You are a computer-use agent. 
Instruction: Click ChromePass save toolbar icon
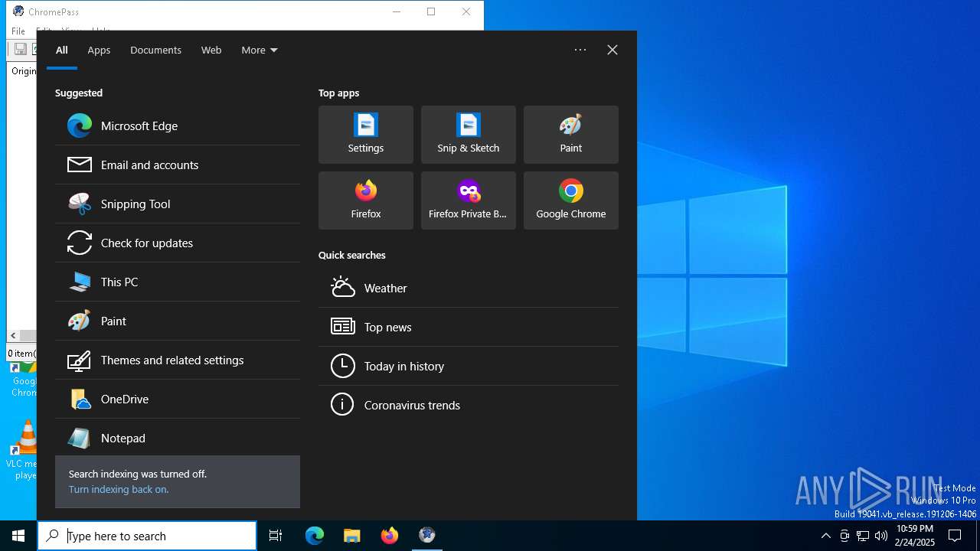(x=20, y=49)
